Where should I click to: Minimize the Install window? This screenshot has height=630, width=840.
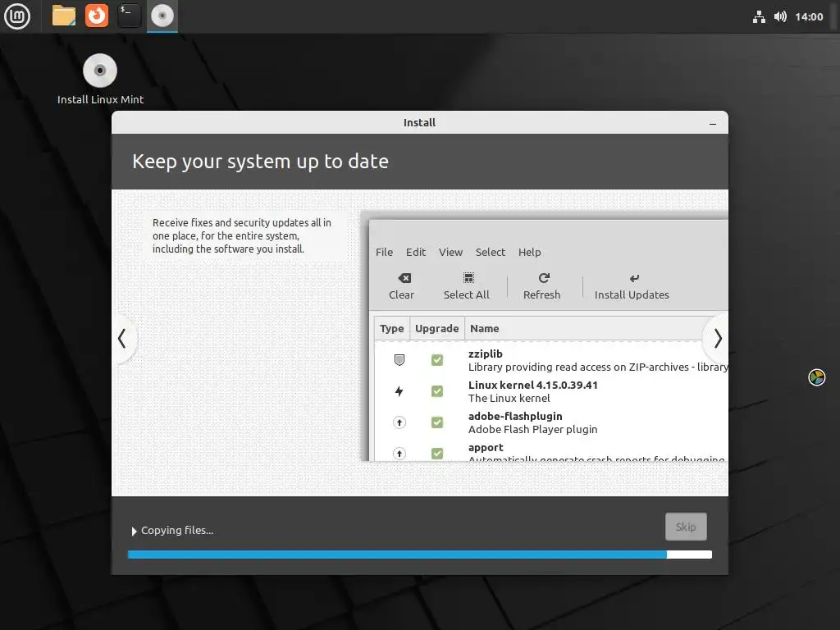713,123
